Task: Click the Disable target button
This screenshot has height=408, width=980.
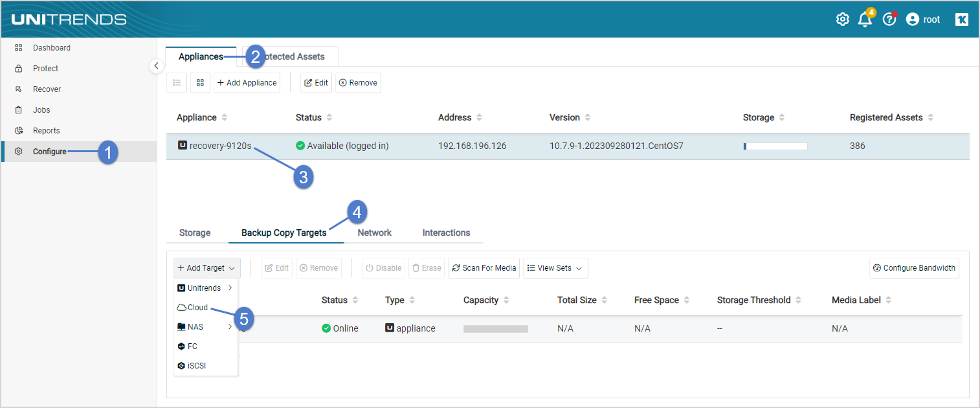Action: tap(384, 268)
